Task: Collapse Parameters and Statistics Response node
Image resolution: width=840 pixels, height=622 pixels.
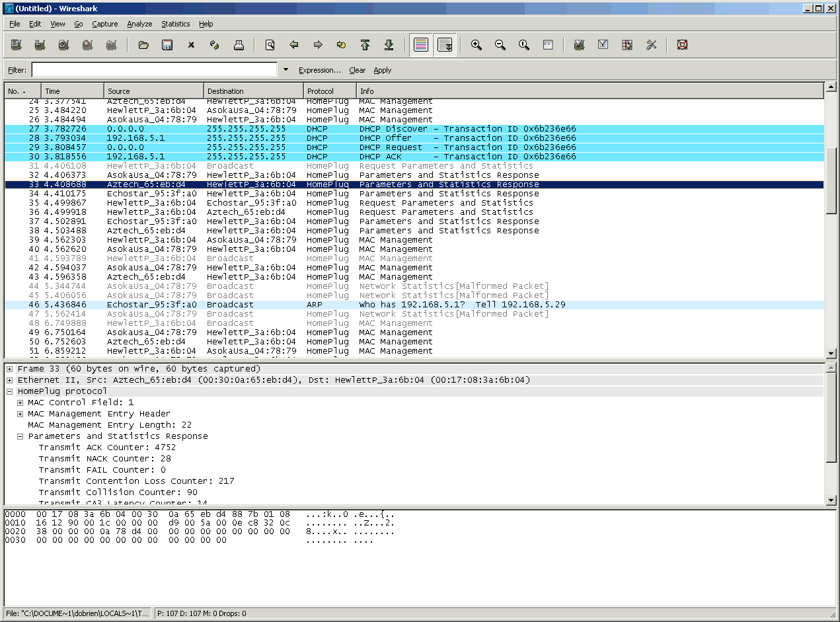Action: pyautogui.click(x=20, y=436)
